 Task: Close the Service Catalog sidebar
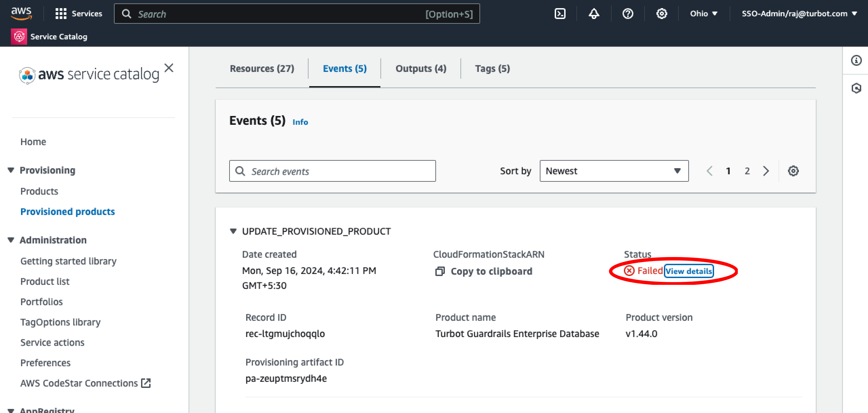(169, 68)
